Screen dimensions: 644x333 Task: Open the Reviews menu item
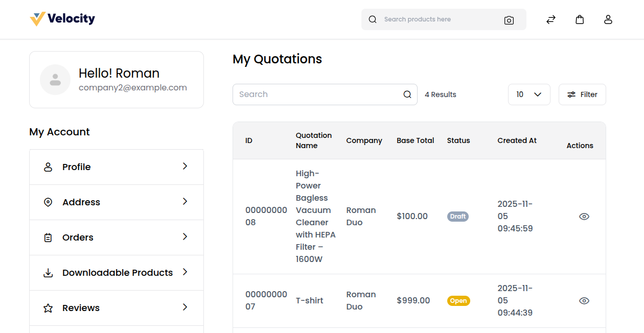81,308
